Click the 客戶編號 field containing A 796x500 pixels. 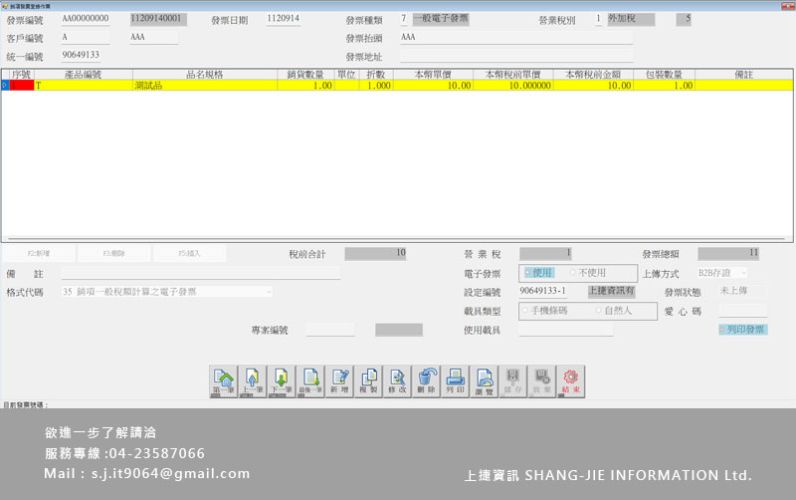pos(85,38)
